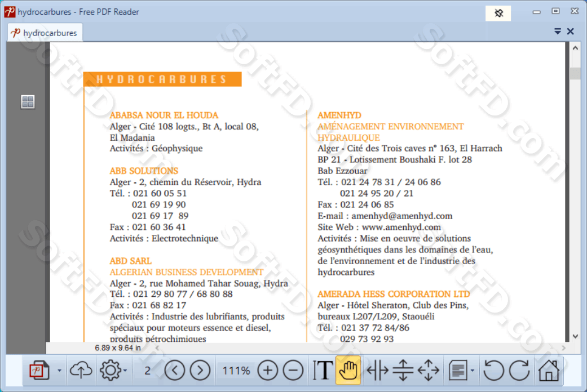The image size is (587, 392).
Task: Click the home icon in the toolbar
Action: (549, 370)
